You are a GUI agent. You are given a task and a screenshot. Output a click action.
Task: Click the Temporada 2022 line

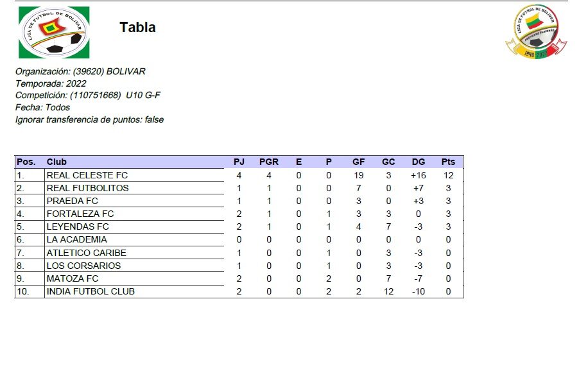click(51, 83)
